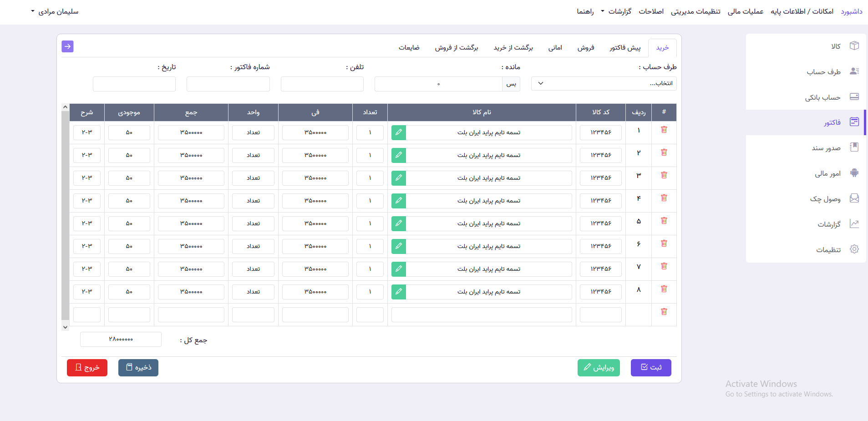Expand the طرف حساب selection dropdown
868x421 pixels.
coord(604,84)
